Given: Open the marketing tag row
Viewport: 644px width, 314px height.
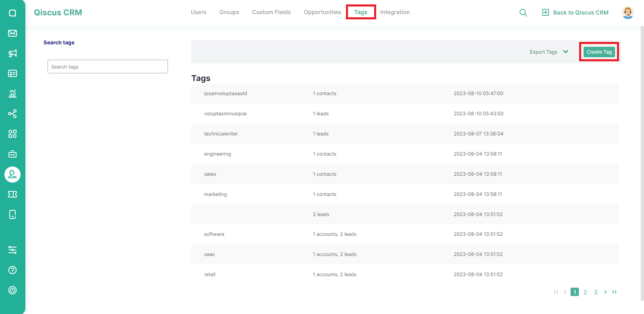Looking at the screenshot, I should (x=404, y=194).
